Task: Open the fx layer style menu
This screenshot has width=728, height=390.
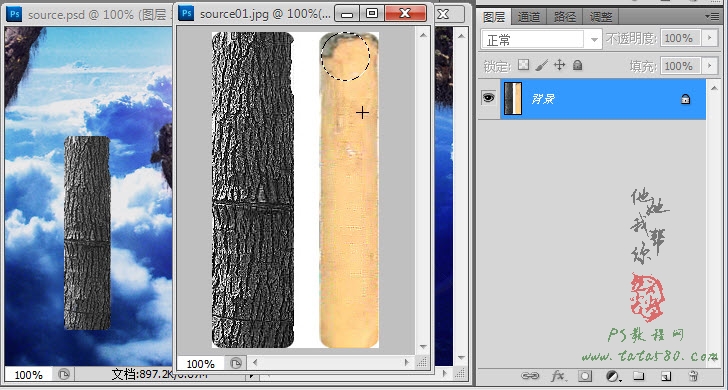Action: (558, 375)
